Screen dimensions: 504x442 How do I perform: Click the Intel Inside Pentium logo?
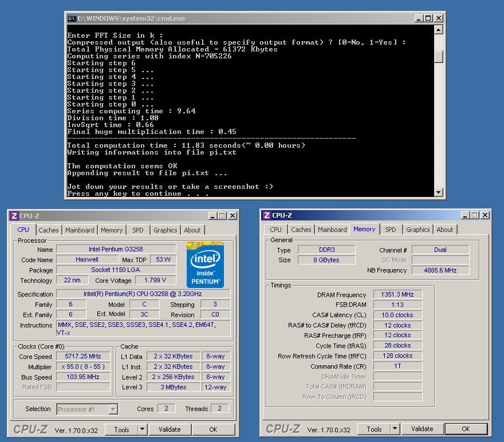206,265
